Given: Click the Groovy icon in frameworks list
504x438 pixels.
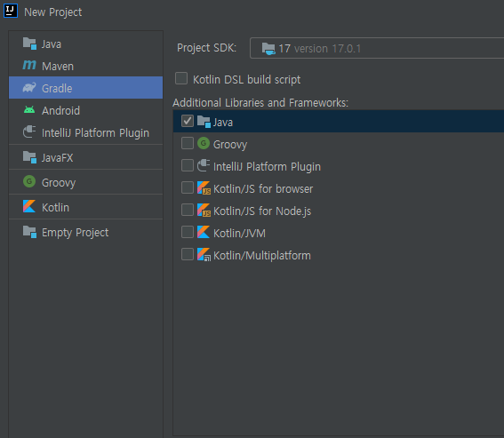Looking at the screenshot, I should tap(204, 143).
